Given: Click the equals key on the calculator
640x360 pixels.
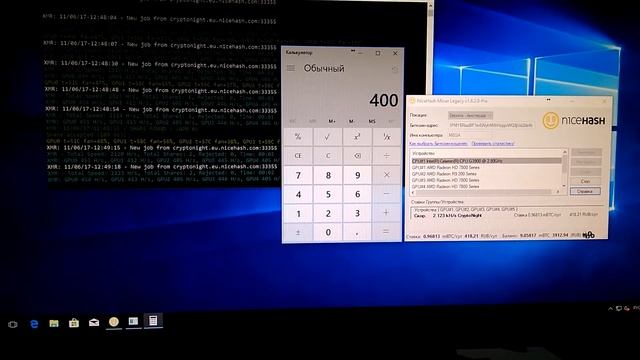Looking at the screenshot, I should tap(386, 232).
